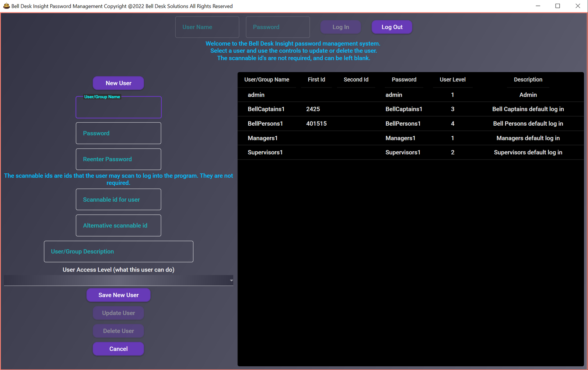Click the Description column header

(x=528, y=79)
